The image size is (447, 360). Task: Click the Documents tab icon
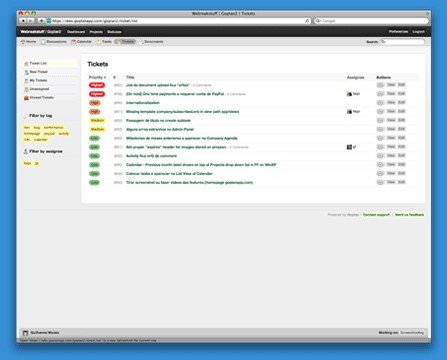(x=141, y=42)
